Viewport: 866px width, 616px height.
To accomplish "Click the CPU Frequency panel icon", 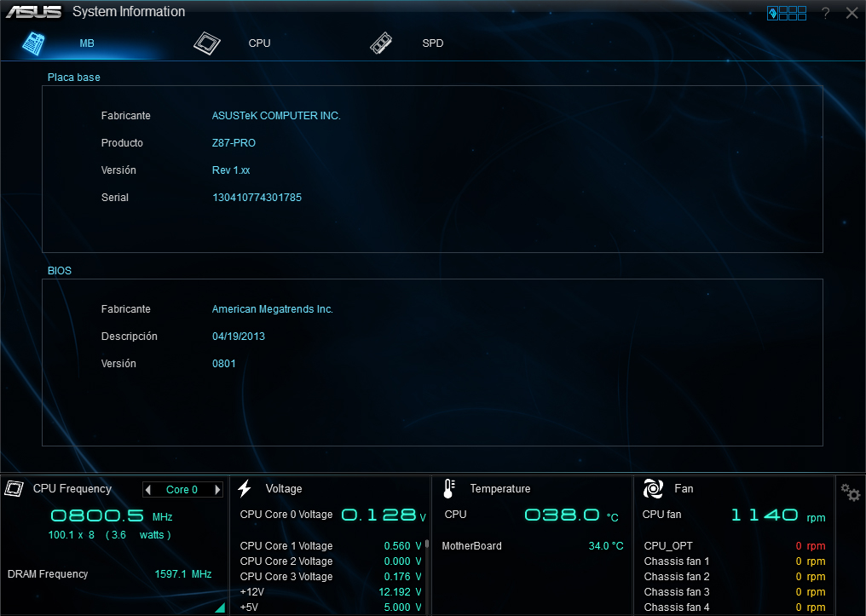I will tap(14, 488).
